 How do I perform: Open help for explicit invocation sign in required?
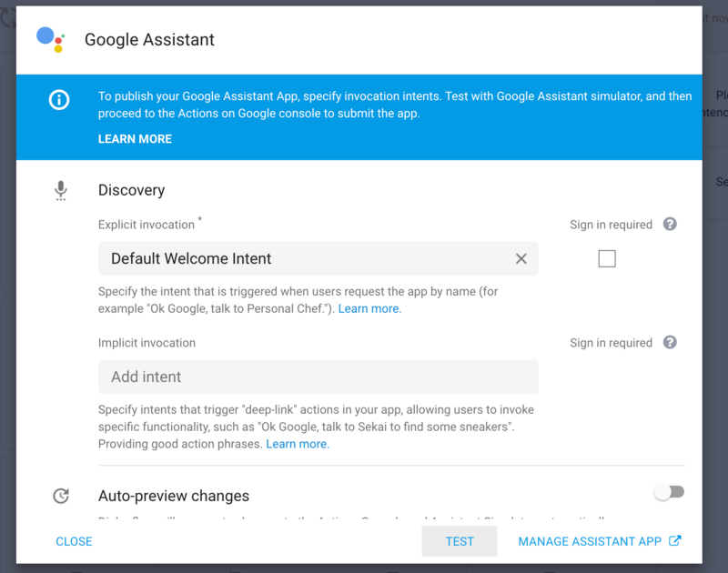click(x=670, y=224)
